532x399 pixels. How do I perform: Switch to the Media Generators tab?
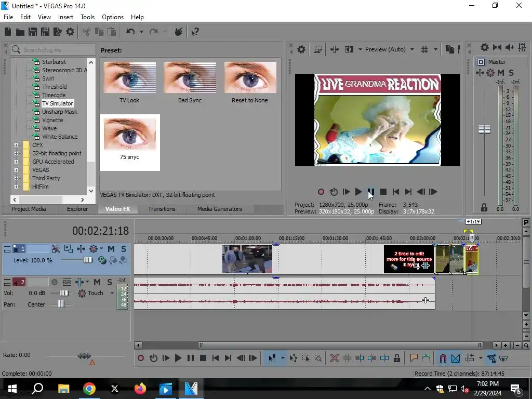tap(220, 209)
